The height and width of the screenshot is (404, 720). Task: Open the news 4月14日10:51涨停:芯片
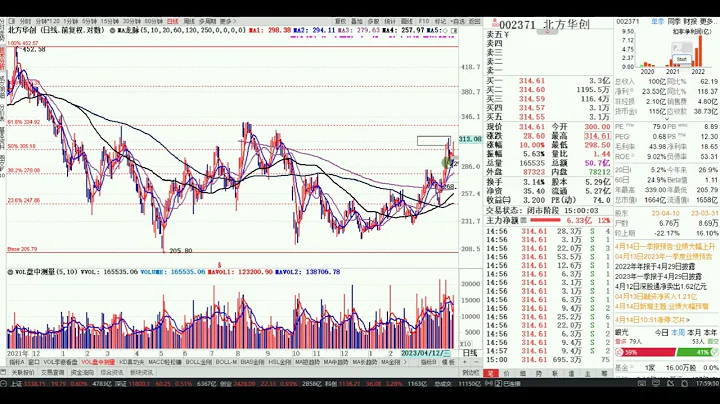652,320
